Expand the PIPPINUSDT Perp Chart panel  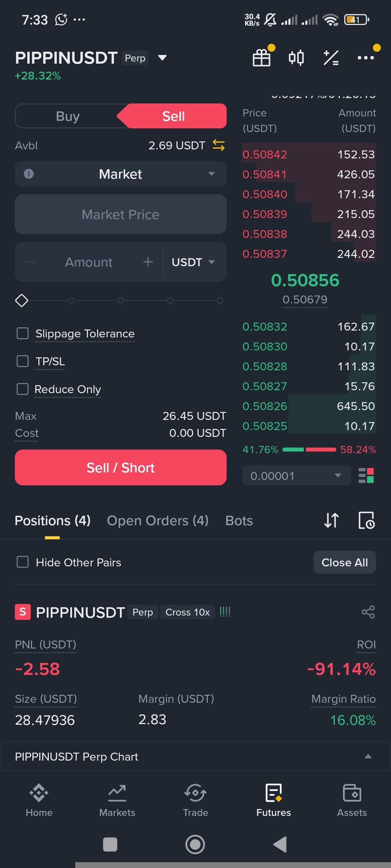[x=368, y=757]
